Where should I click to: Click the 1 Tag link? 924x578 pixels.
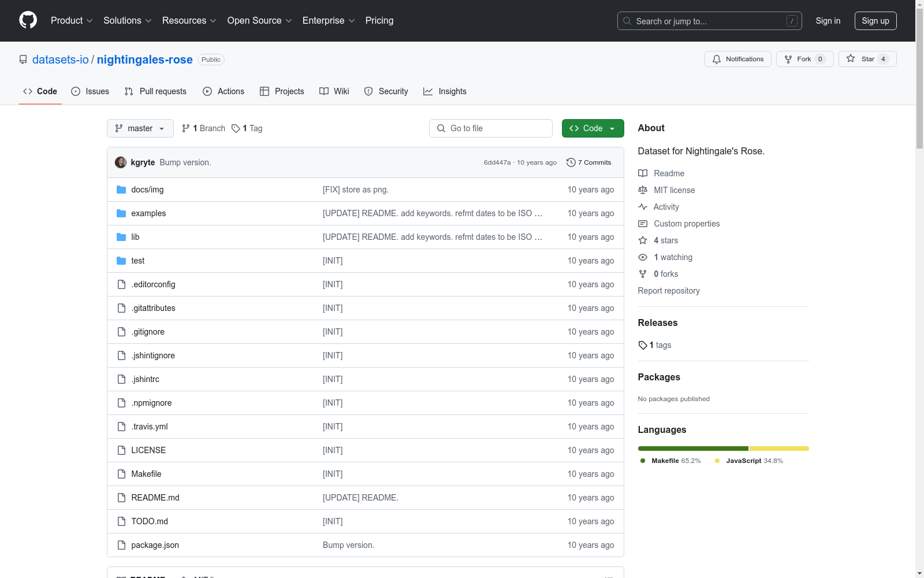coord(247,128)
